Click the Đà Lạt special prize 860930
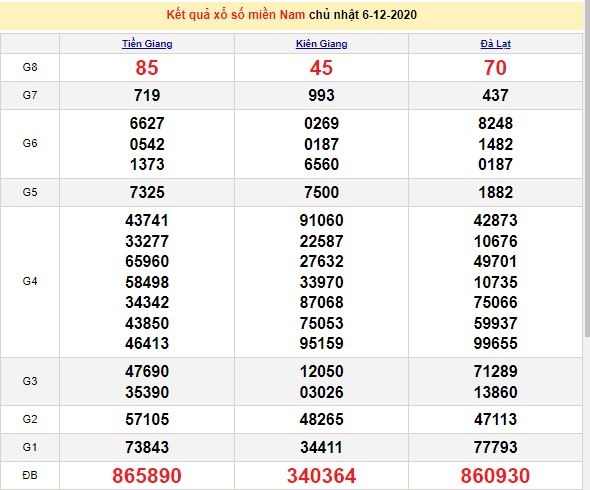The image size is (590, 490). tap(496, 476)
